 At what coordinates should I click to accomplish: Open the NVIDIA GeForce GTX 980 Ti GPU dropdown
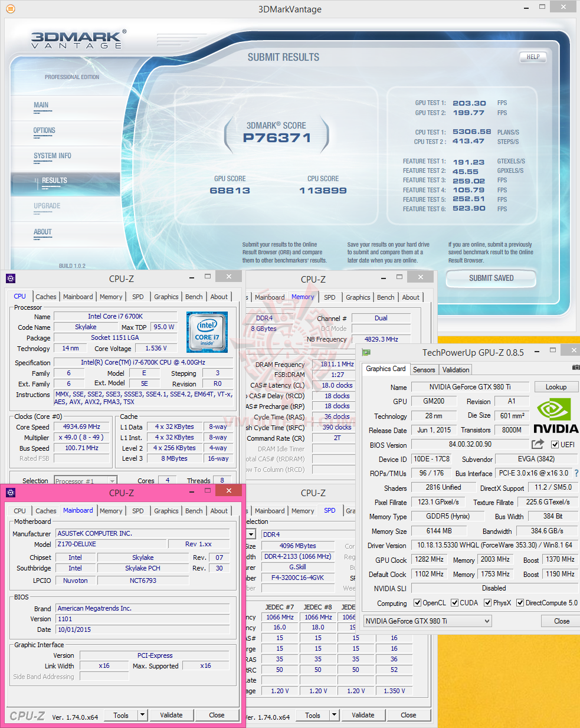(427, 621)
